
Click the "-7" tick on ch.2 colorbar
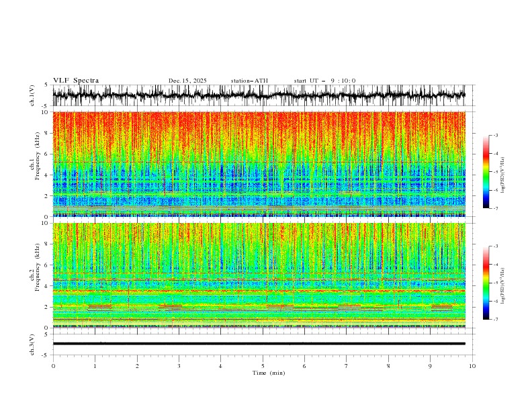pos(496,319)
